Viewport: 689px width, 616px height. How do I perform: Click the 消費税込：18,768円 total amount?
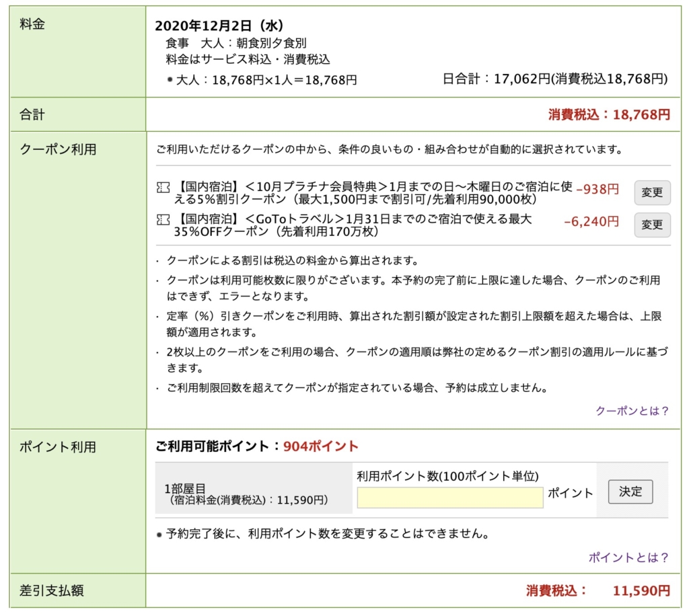tap(609, 115)
